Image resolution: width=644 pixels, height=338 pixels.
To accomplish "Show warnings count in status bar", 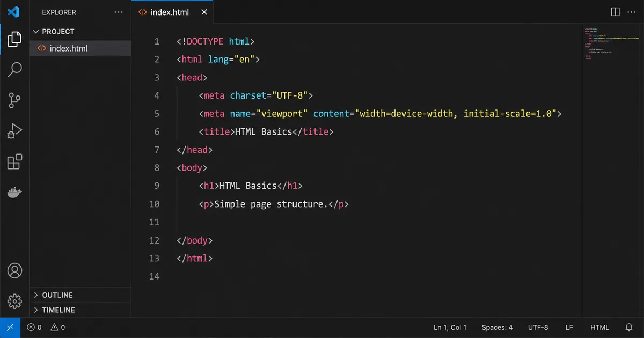I will tap(58, 327).
